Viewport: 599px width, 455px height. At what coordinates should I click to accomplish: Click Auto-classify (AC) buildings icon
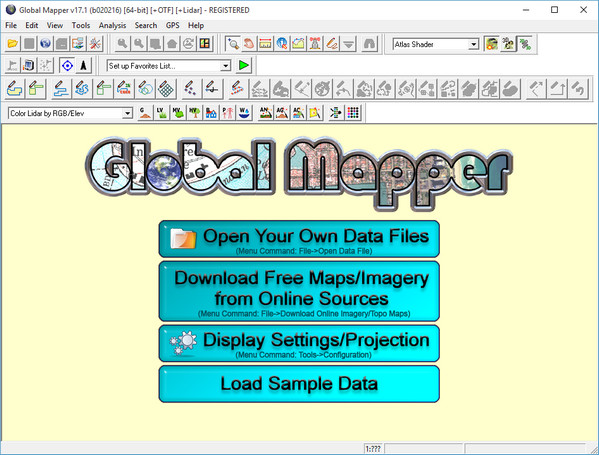pyautogui.click(x=298, y=113)
